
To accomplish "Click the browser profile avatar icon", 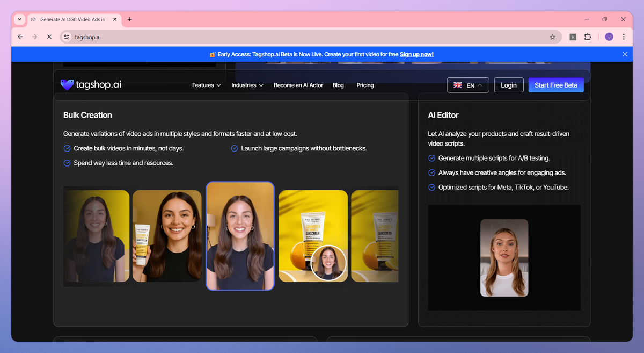I will point(609,37).
